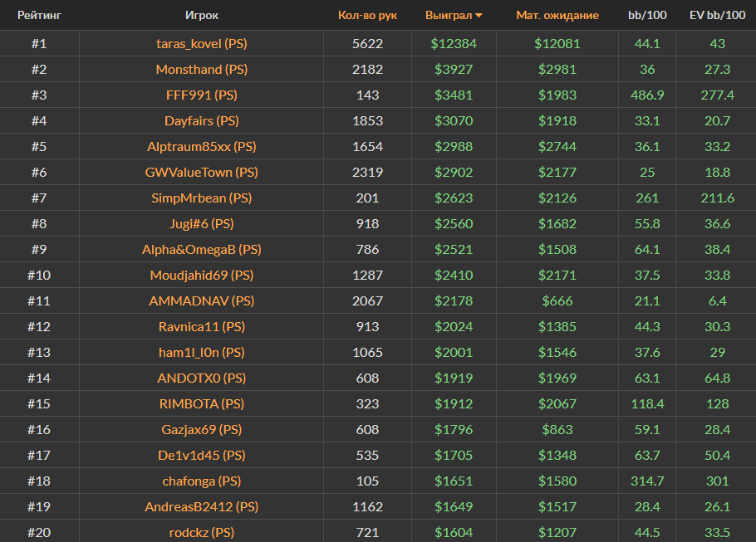The width and height of the screenshot is (756, 542).
Task: Open Monsthand (PS) player link
Action: point(201,69)
